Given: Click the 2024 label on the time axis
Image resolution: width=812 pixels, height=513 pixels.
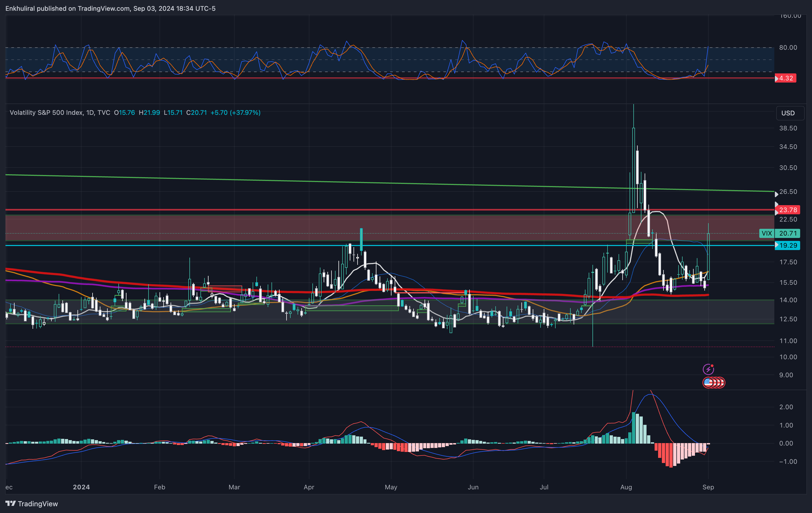Looking at the screenshot, I should (x=81, y=487).
